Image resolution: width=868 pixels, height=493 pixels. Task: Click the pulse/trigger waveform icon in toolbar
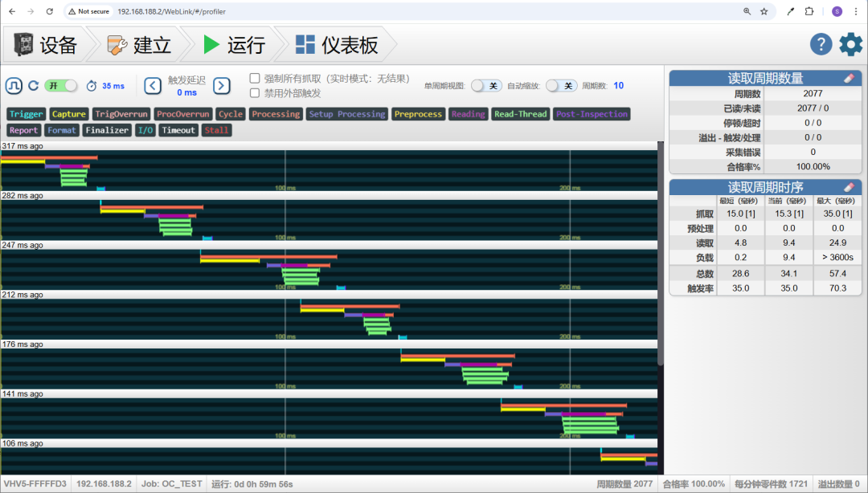pyautogui.click(x=14, y=85)
